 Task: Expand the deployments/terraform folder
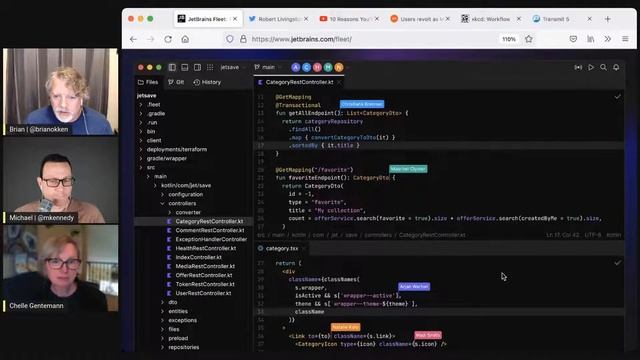coord(141,149)
